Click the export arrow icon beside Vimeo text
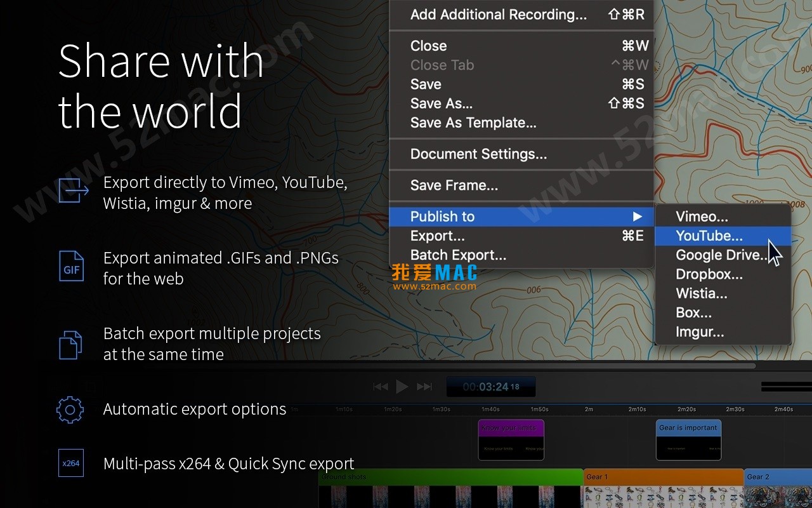Screen dimensions: 812x508 click(73, 190)
